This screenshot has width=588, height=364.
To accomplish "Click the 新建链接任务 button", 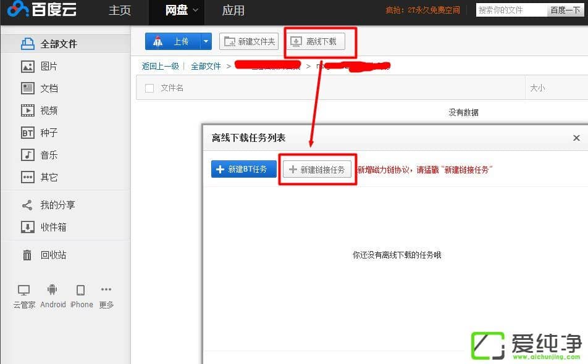I will pyautogui.click(x=317, y=170).
